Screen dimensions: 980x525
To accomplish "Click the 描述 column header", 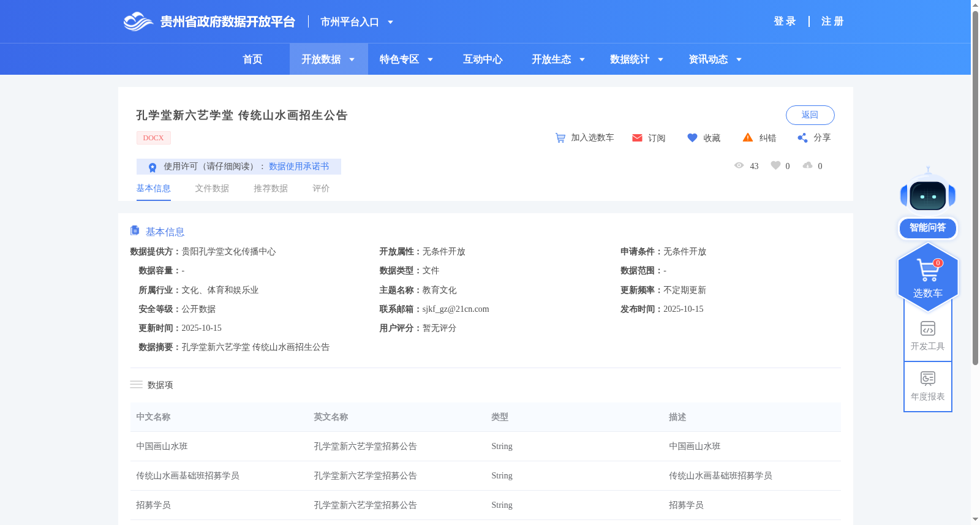I will [677, 417].
